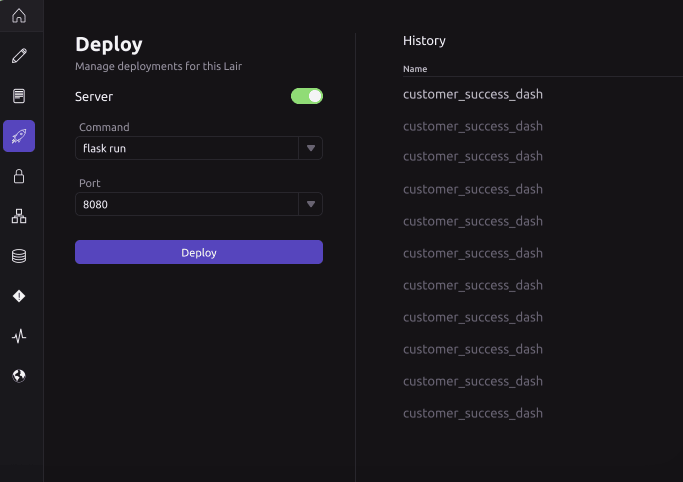This screenshot has width=683, height=482.
Task: Expand the Port dropdown arrow
Action: [x=311, y=205]
